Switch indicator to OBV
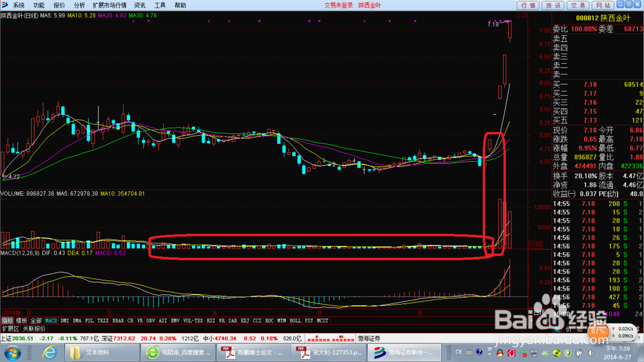The image size is (644, 362). click(x=151, y=321)
